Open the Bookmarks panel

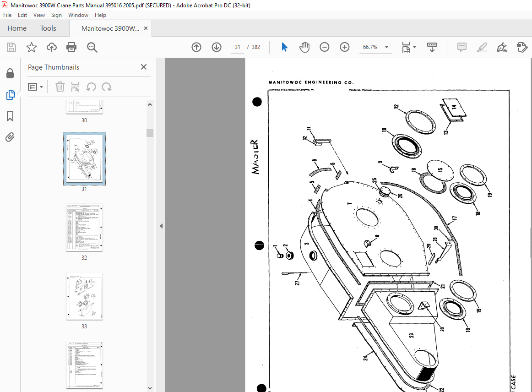[x=10, y=116]
